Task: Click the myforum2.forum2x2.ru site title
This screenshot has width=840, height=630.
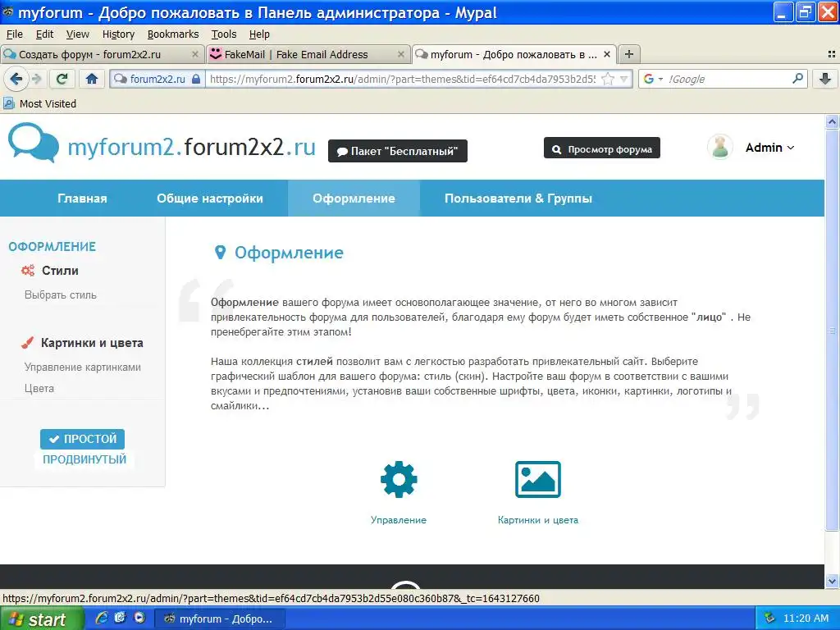Action: click(191, 147)
